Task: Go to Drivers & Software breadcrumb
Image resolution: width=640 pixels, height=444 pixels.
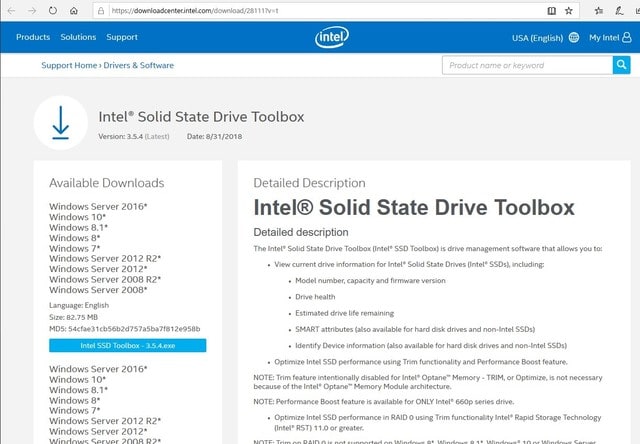Action: point(138,65)
